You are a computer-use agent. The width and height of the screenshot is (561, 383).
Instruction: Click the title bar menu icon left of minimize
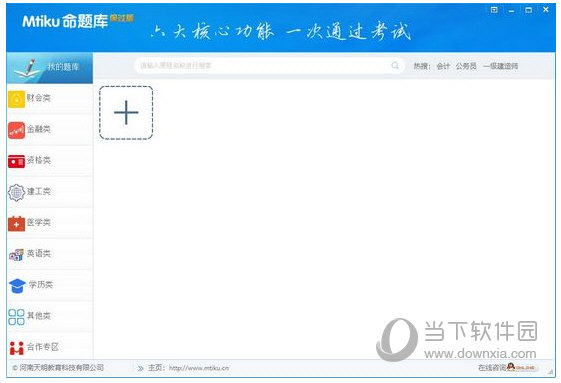(x=494, y=10)
